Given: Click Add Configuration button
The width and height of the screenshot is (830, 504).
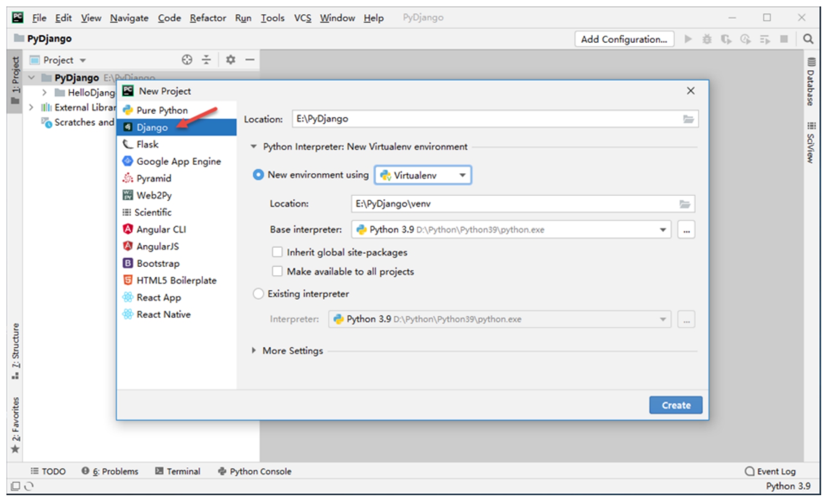Looking at the screenshot, I should tap(624, 39).
